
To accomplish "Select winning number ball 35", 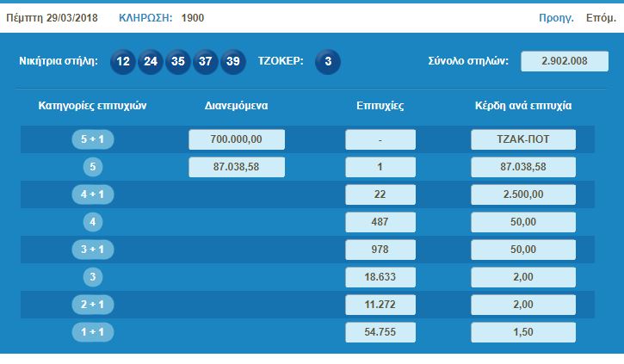I will (x=178, y=61).
